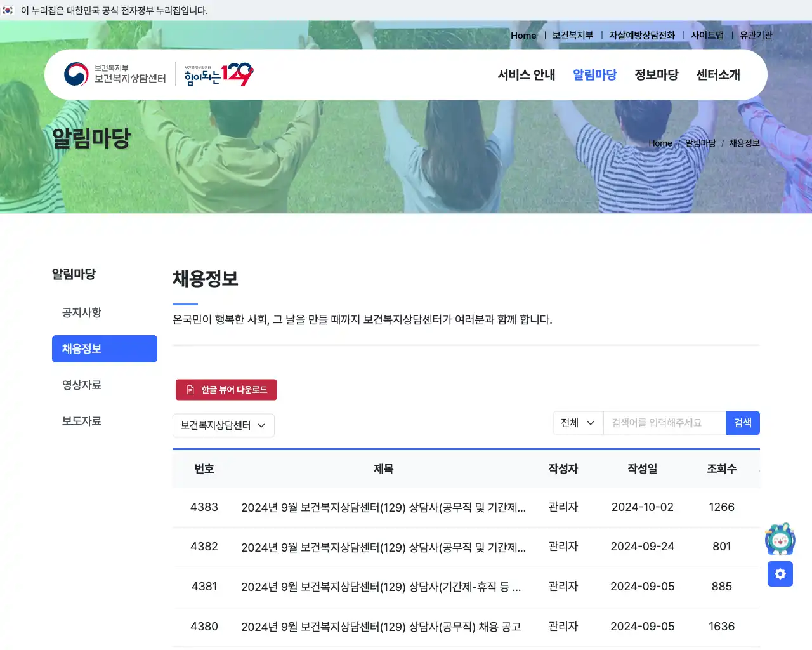Open 영상자료 from the sidebar
The width and height of the screenshot is (812, 650).
(81, 385)
